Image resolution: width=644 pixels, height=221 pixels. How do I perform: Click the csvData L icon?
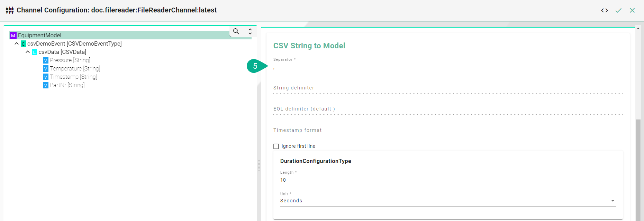tap(34, 52)
